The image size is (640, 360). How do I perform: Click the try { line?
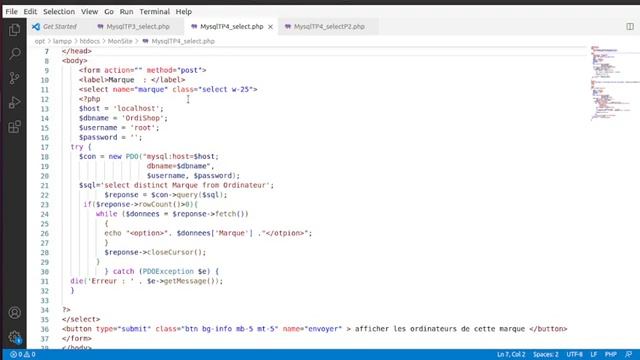(81, 147)
